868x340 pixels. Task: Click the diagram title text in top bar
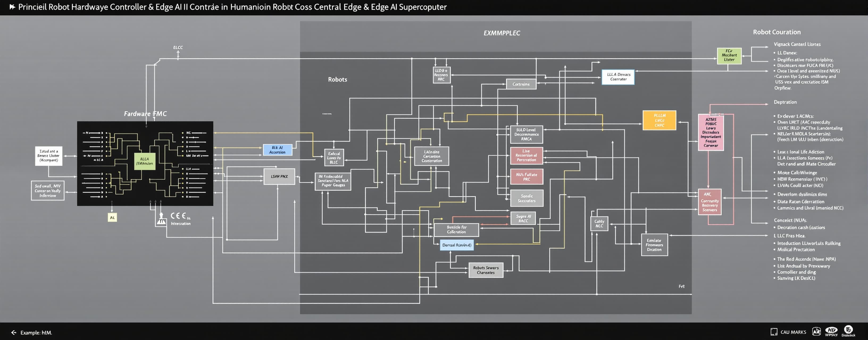(x=232, y=7)
